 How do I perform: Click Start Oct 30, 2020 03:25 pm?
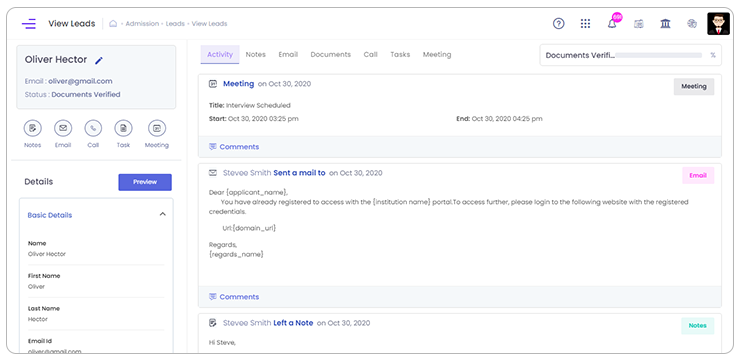[x=253, y=119]
